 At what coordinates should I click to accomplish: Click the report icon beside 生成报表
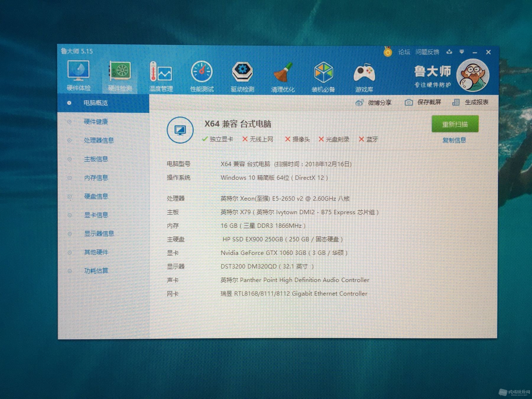point(456,102)
